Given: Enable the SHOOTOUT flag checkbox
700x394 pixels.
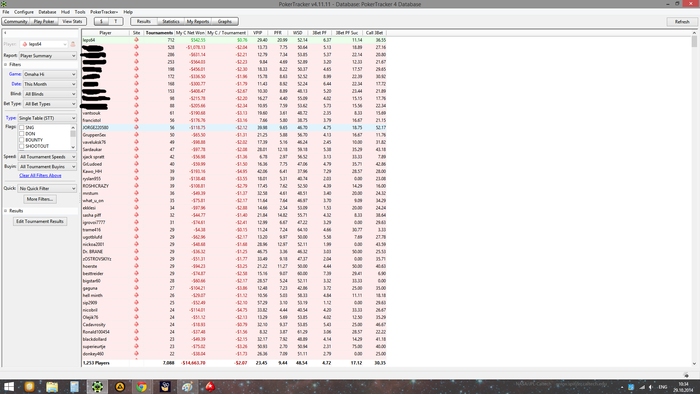Looking at the screenshot, I should 21,146.
